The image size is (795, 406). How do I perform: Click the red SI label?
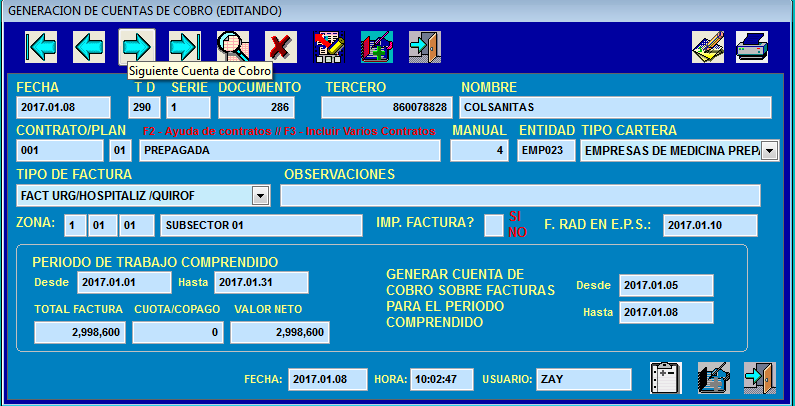[515, 216]
